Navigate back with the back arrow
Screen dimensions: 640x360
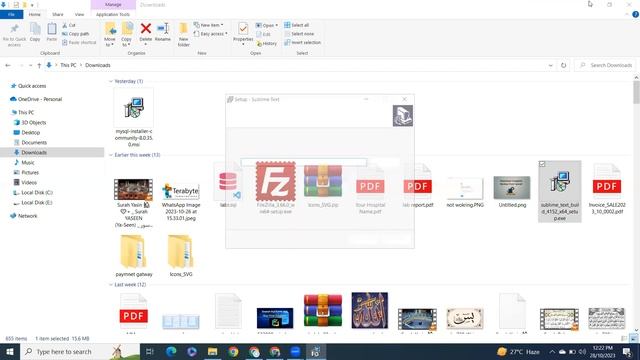tap(8, 65)
